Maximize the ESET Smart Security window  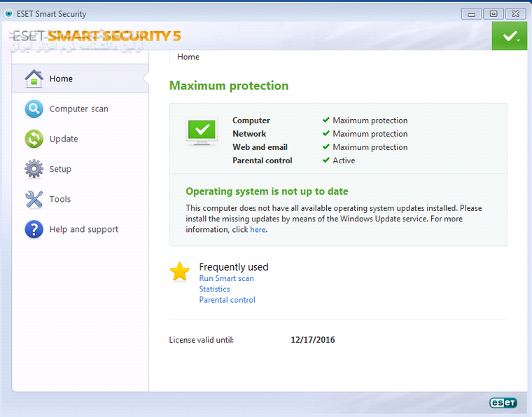[493, 14]
